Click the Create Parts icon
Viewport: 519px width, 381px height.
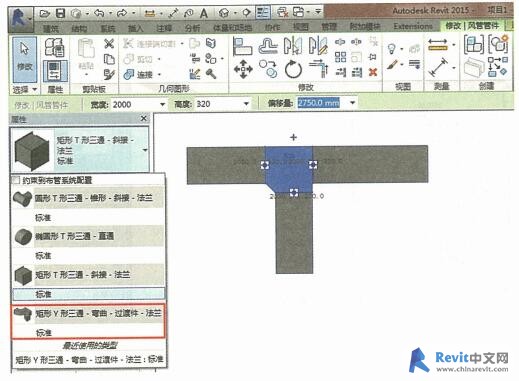coord(473,67)
